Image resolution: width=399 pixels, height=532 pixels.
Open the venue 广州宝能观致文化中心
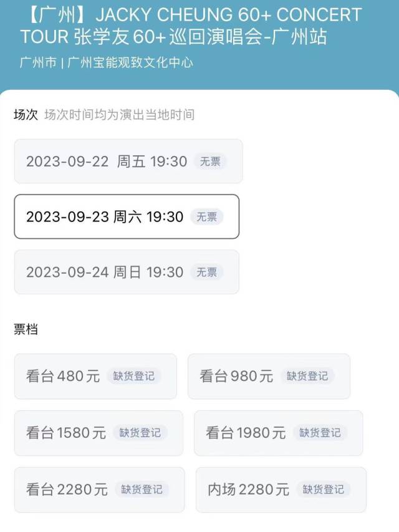point(130,63)
